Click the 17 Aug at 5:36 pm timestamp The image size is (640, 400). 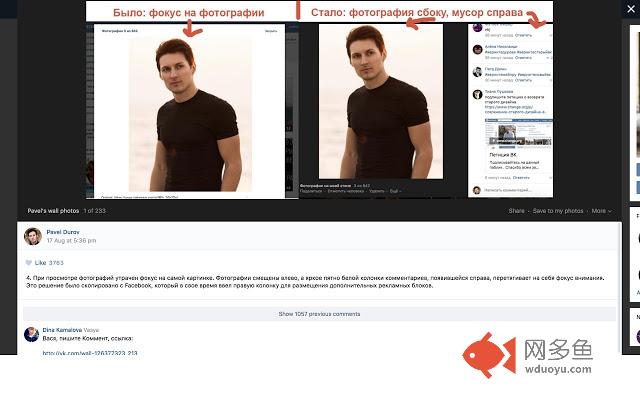[x=70, y=240]
